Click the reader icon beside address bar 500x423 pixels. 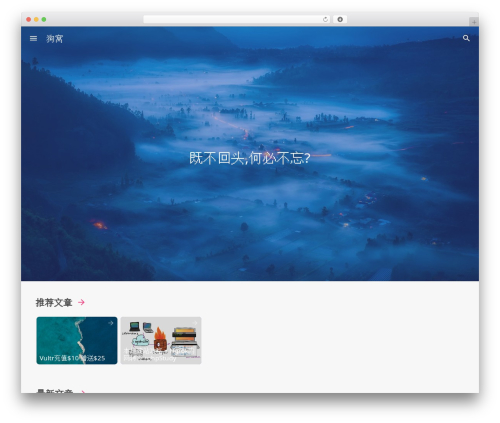point(340,20)
